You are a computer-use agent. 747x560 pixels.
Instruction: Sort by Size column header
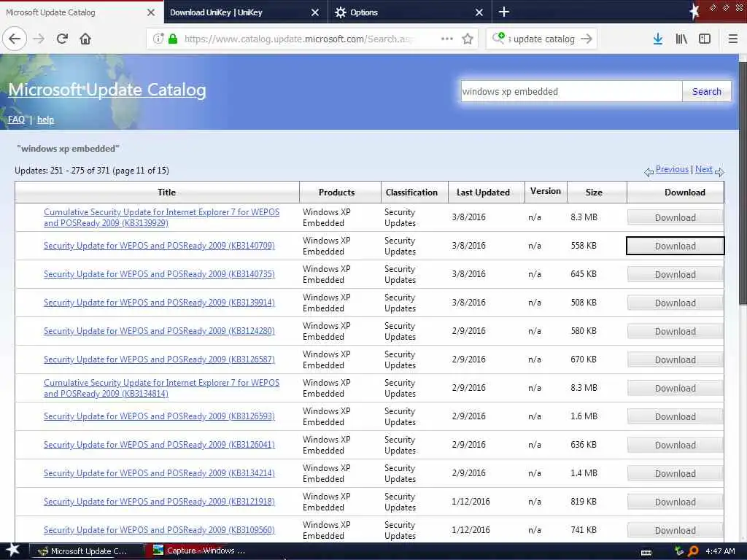tap(594, 192)
